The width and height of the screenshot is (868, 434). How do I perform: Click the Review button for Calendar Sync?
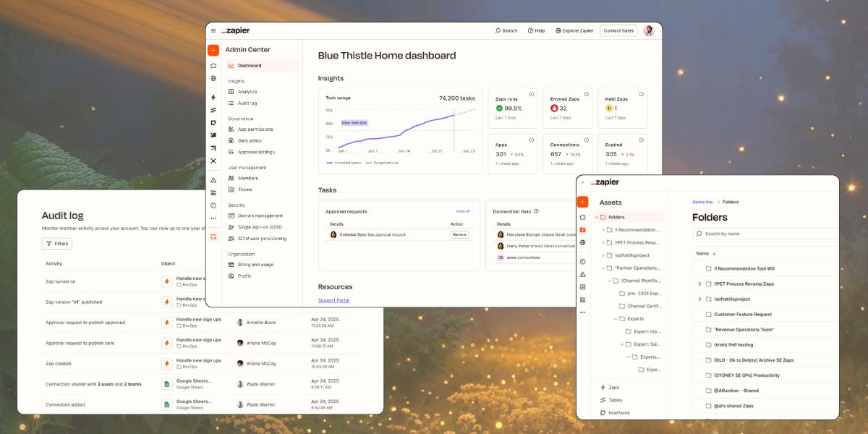460,234
